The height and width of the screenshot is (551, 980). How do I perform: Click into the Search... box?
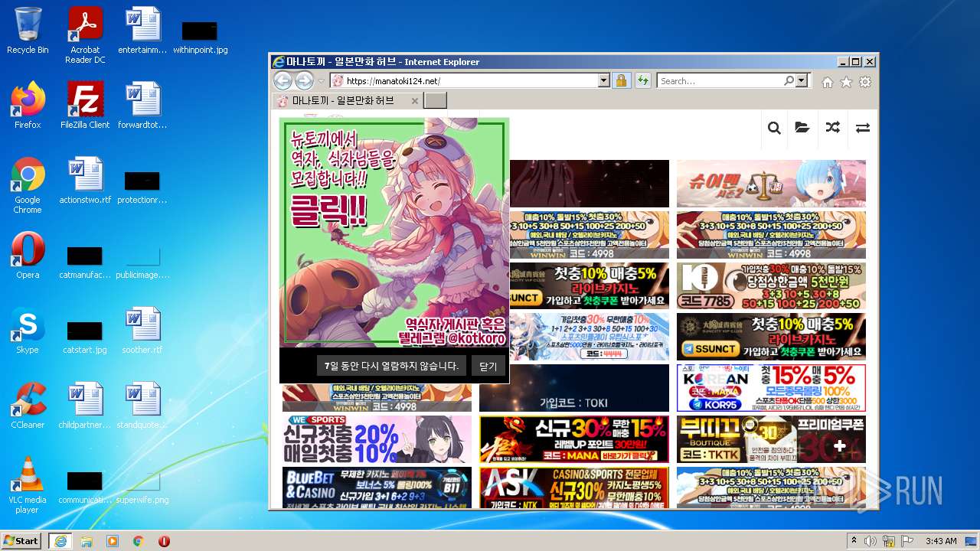(720, 80)
